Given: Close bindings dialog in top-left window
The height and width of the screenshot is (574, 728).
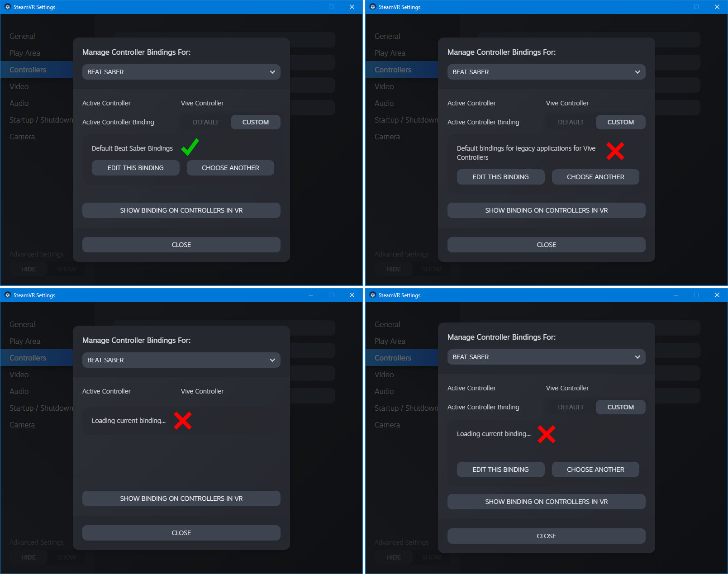Looking at the screenshot, I should [x=181, y=245].
